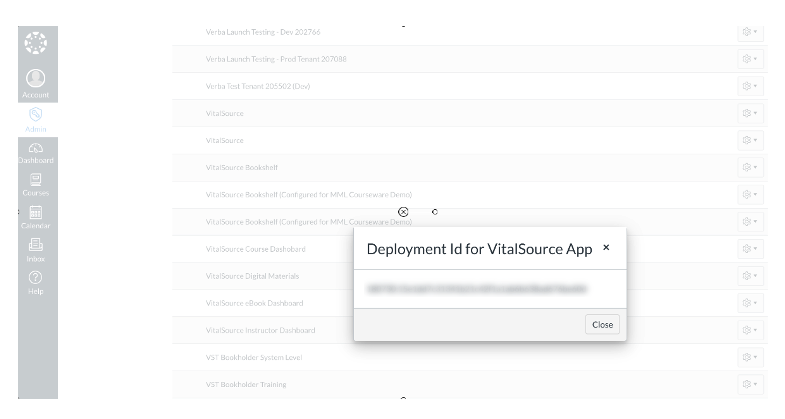Open settings gear for VitalSource Bookshelf row

(750, 167)
